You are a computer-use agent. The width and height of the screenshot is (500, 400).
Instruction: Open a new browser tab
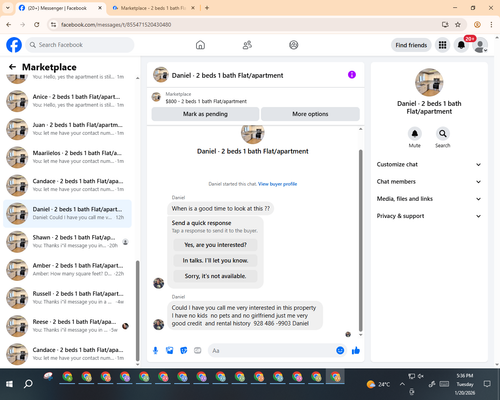click(x=207, y=8)
